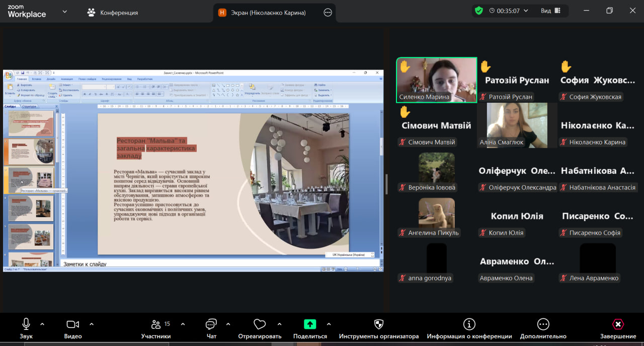The image size is (644, 346).
Task: Click the Share screen green icon
Action: [310, 324]
